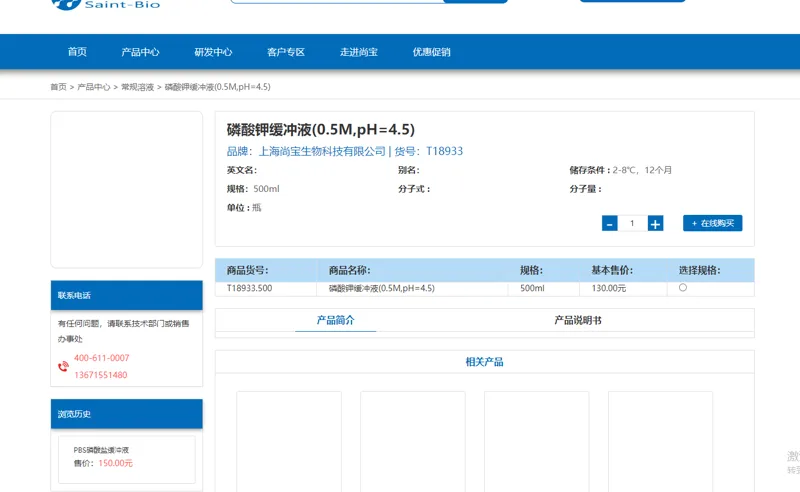Go to 常规溶液 in the breadcrumb

137,87
